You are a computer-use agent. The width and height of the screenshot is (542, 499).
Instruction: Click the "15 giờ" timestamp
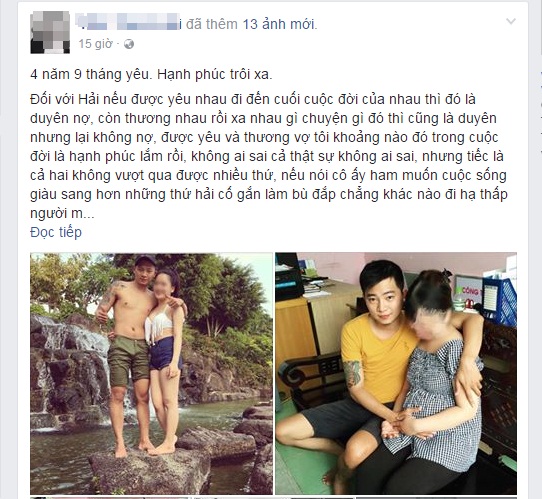(x=95, y=44)
